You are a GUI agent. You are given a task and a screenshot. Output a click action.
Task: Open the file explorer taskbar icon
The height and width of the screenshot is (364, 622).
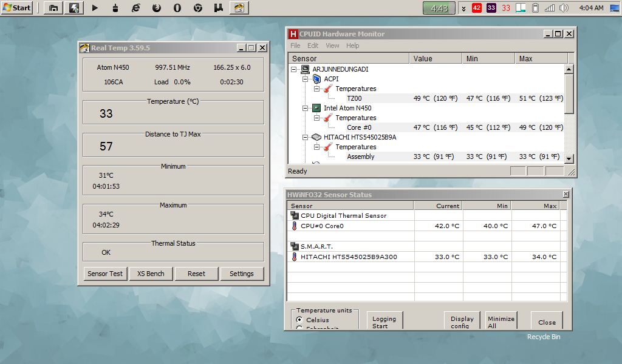click(53, 8)
